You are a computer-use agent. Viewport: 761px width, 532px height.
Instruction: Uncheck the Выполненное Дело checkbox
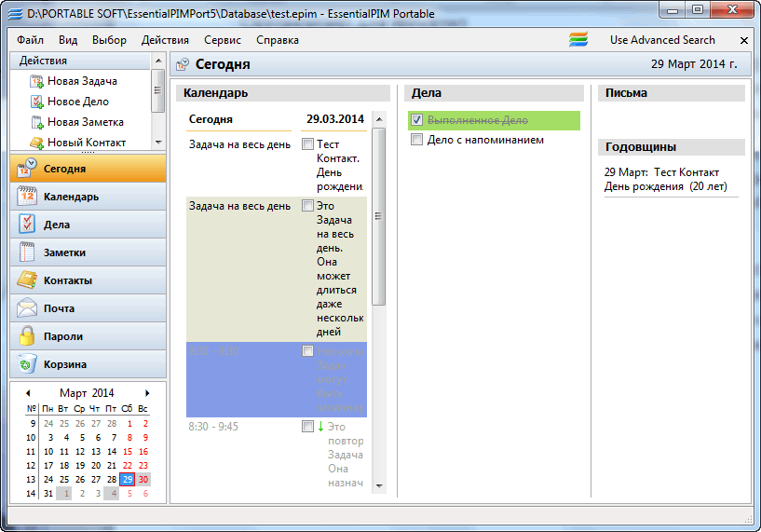click(417, 120)
